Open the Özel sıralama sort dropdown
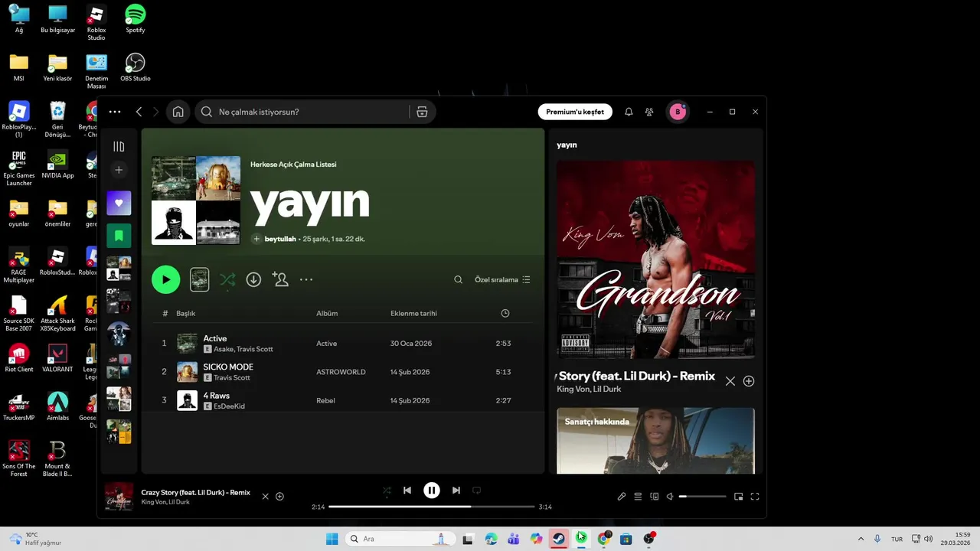This screenshot has width=980, height=551. (x=502, y=280)
